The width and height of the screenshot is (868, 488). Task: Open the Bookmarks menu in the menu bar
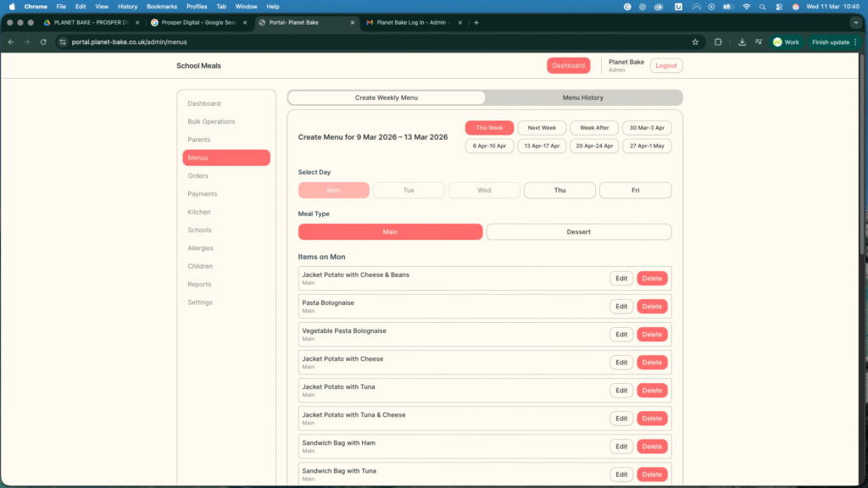pos(161,6)
